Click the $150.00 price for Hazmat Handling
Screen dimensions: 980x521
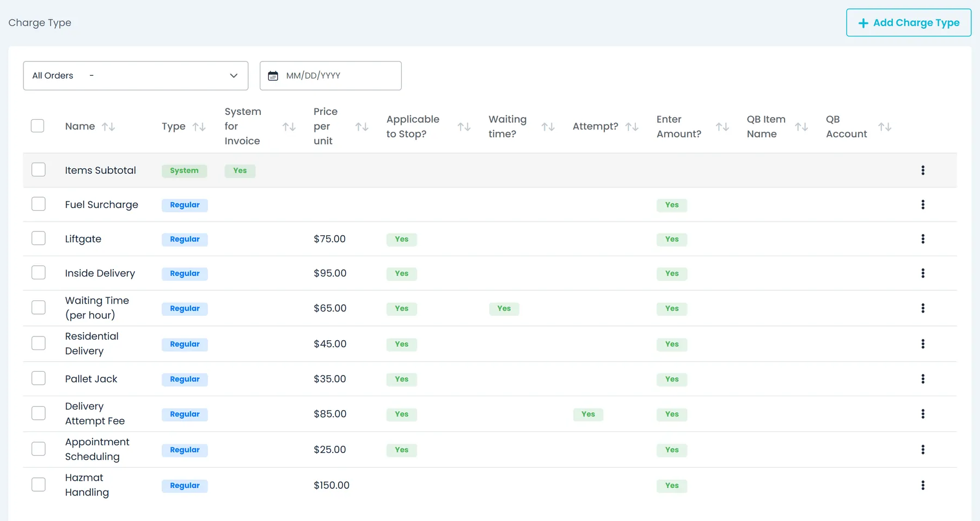point(332,485)
